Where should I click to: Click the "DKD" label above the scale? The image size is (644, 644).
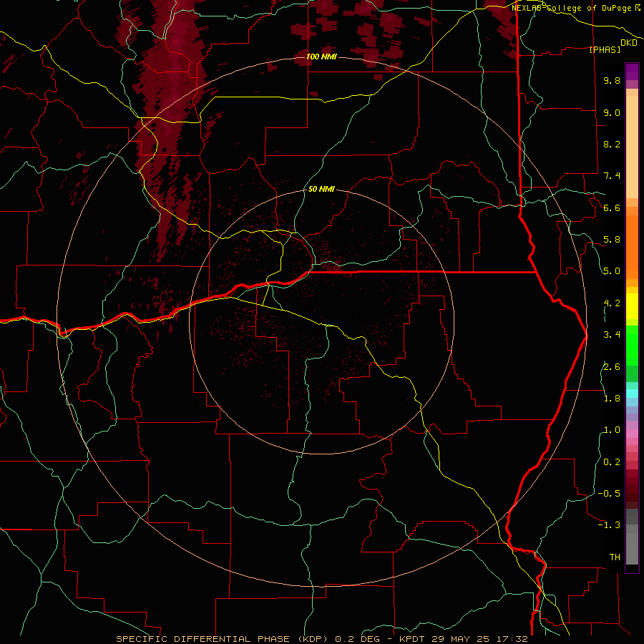pyautogui.click(x=629, y=43)
